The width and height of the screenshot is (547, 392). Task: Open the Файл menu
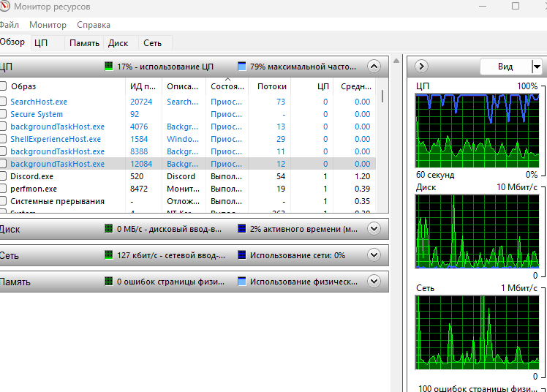click(x=9, y=25)
